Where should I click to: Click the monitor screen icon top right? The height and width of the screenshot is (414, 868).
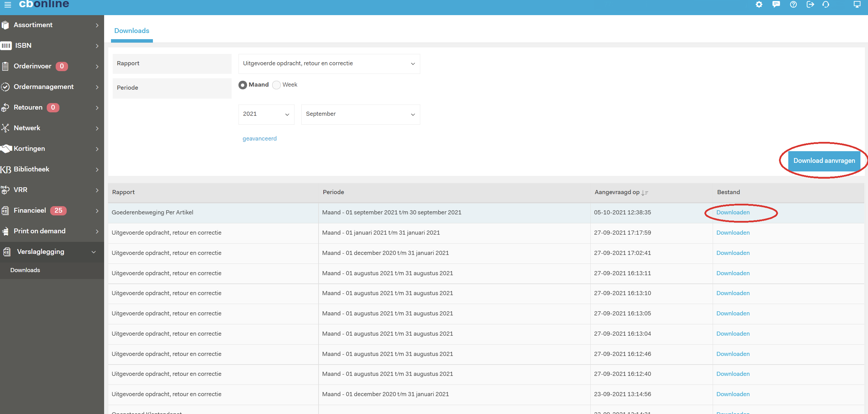click(857, 4)
